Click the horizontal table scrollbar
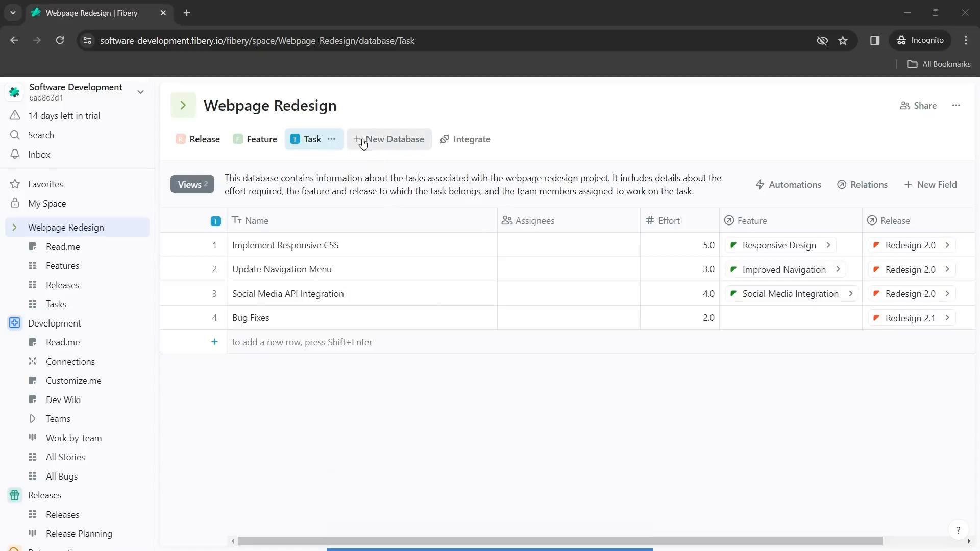Image resolution: width=980 pixels, height=551 pixels. pyautogui.click(x=559, y=541)
